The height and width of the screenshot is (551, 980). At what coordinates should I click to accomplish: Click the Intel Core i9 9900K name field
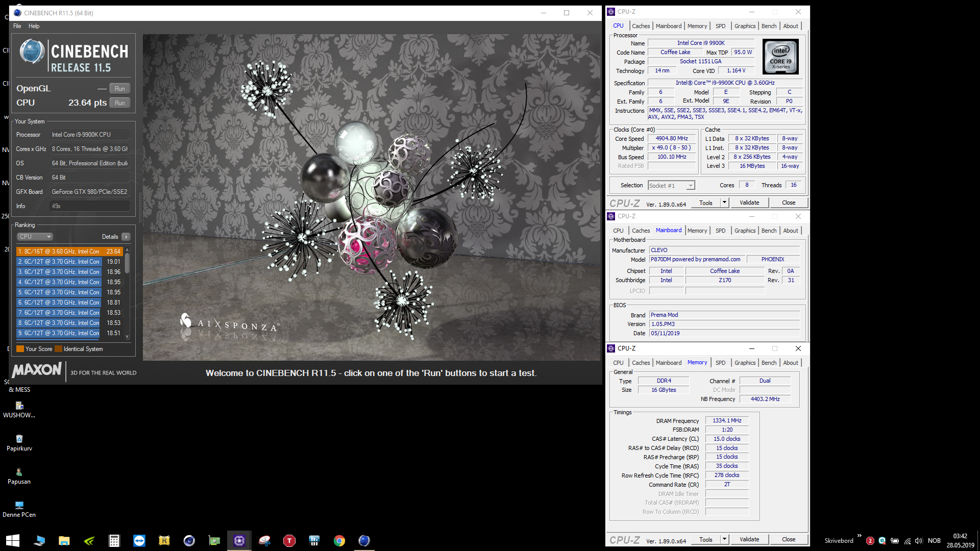tap(701, 43)
